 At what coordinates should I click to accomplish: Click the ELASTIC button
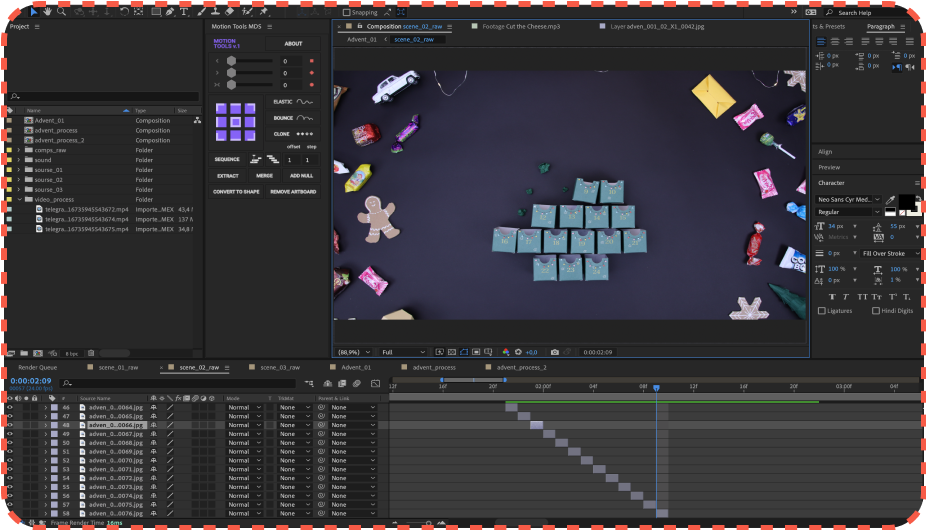coord(293,102)
